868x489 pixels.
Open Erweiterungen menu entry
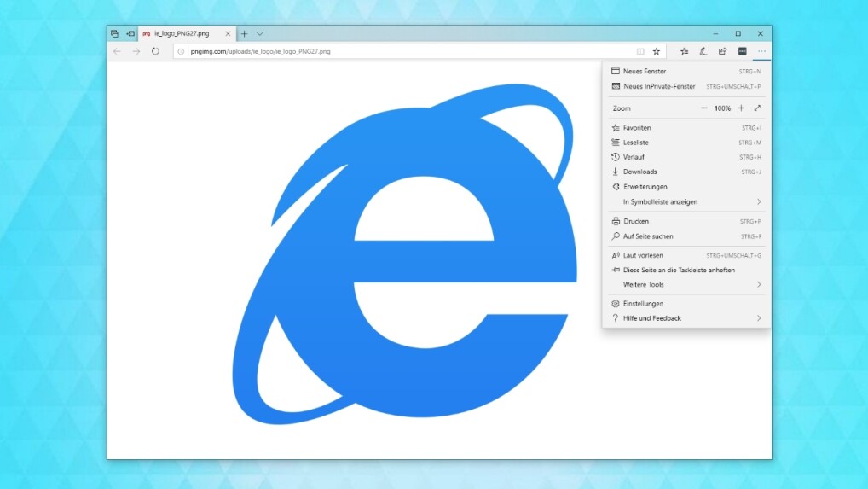[x=686, y=187]
